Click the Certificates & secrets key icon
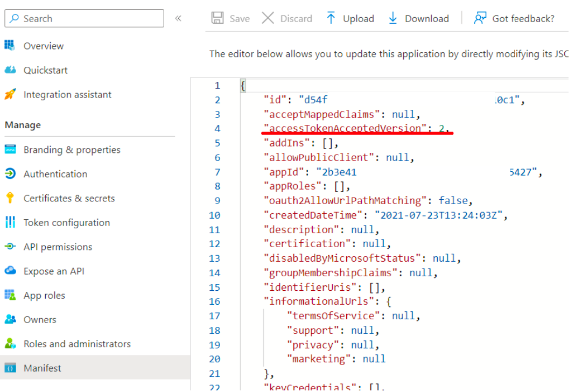 pyautogui.click(x=10, y=198)
